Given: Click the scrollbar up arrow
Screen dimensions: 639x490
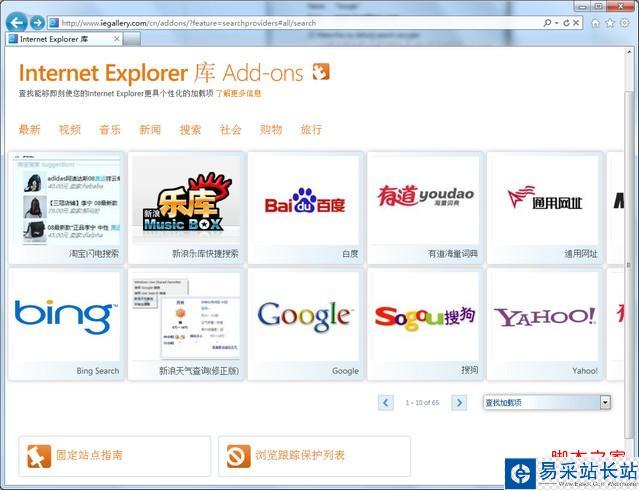Looking at the screenshot, I should point(629,52).
